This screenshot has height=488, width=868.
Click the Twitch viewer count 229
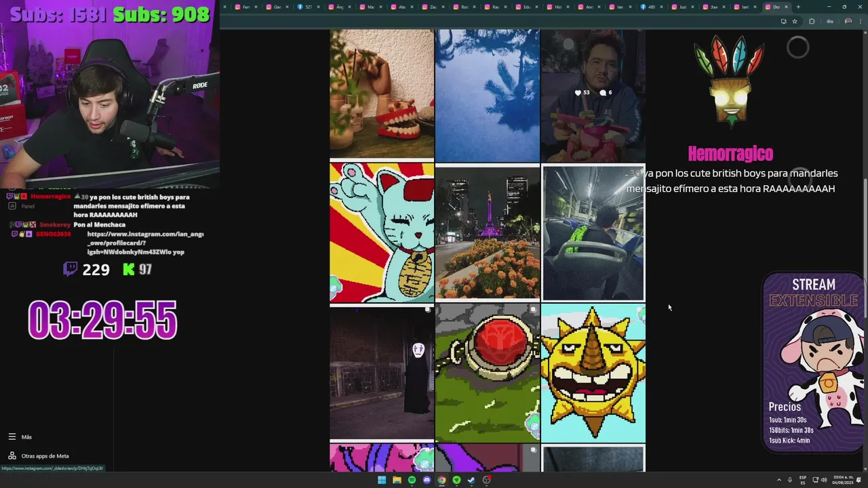(87, 270)
